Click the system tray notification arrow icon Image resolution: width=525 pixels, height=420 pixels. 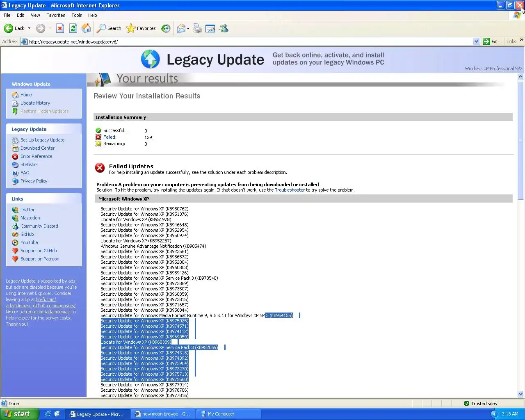coord(494,414)
